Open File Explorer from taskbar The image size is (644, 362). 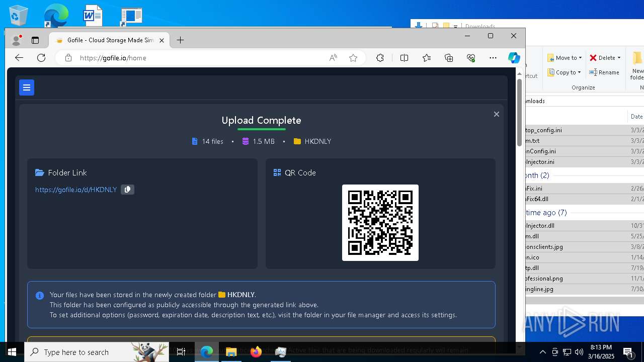(x=231, y=352)
